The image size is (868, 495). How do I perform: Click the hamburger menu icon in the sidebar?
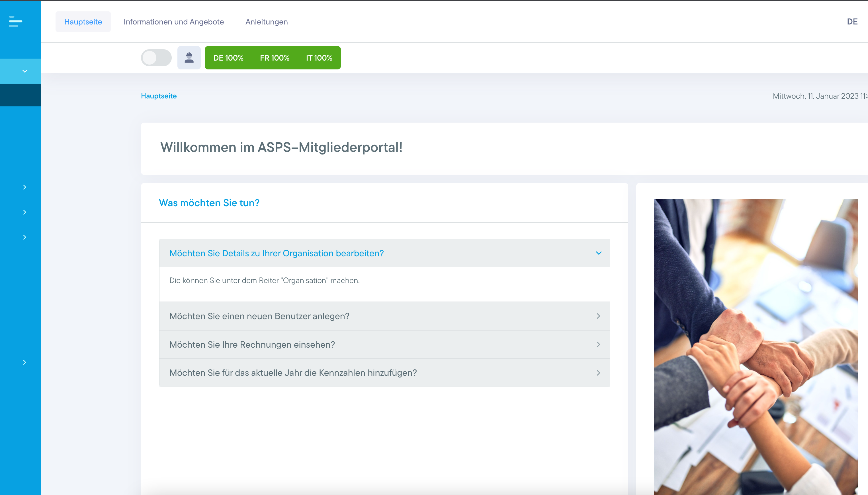(15, 21)
